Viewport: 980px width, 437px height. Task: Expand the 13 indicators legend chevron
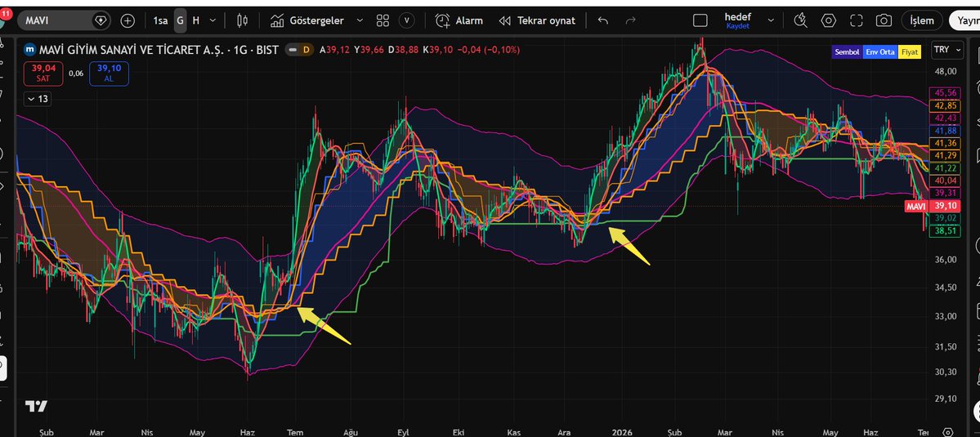[37, 99]
